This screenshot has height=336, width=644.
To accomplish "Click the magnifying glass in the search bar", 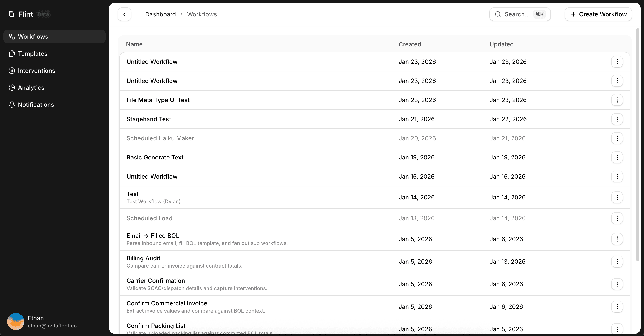I will (498, 14).
